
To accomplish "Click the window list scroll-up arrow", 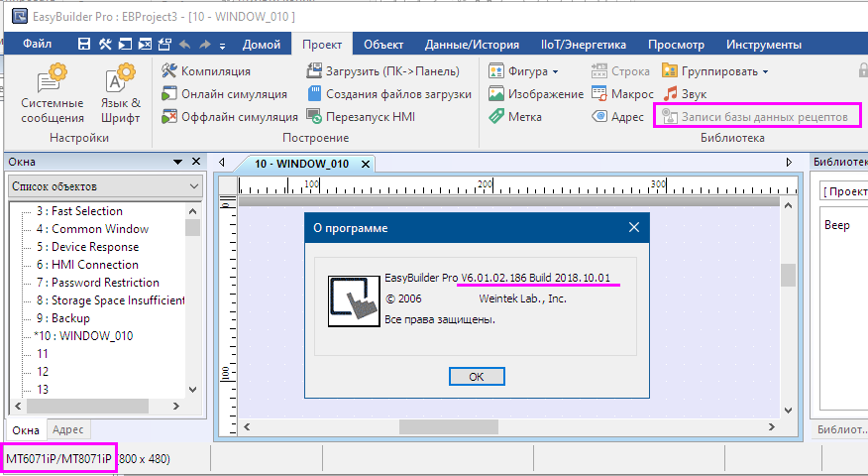I will [x=192, y=211].
